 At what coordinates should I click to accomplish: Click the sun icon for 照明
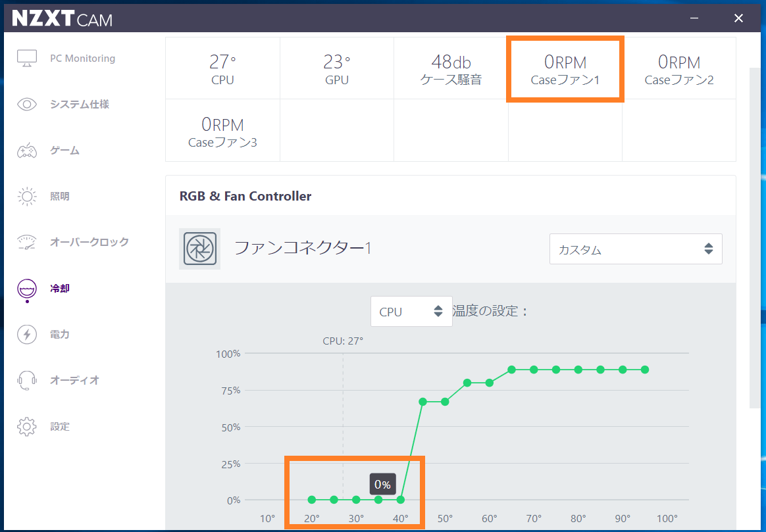(x=27, y=196)
